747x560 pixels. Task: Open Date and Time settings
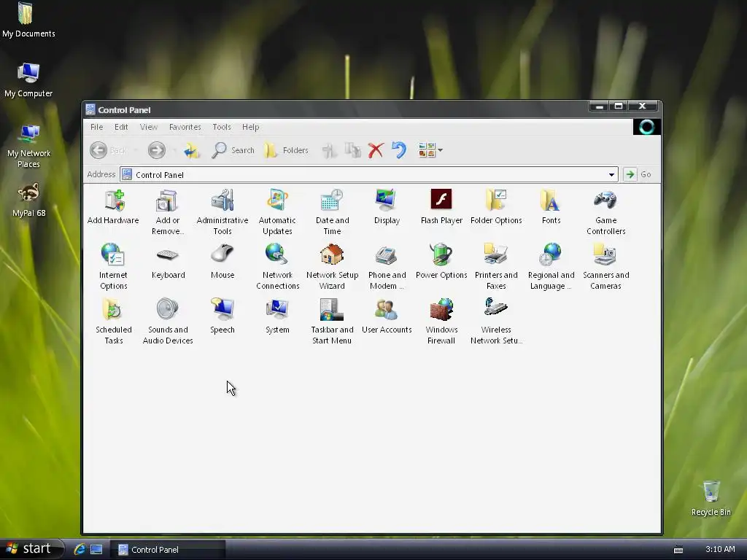pyautogui.click(x=332, y=212)
